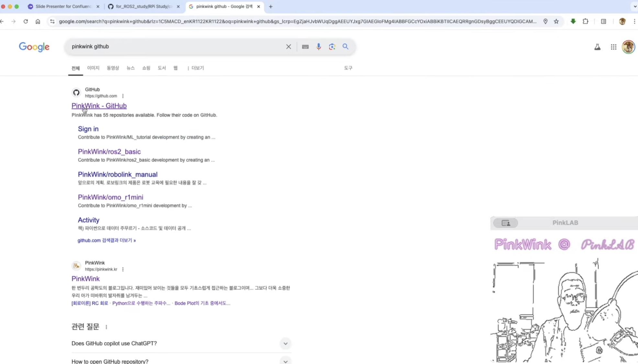638x364 pixels.
Task: Open Search Labs flask icon
Action: [x=597, y=47]
